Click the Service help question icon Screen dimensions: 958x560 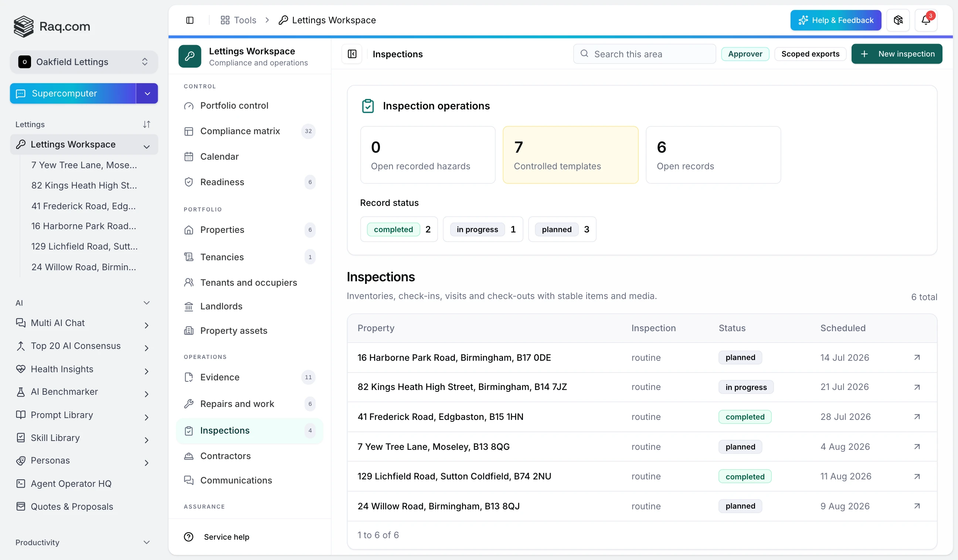(188, 537)
